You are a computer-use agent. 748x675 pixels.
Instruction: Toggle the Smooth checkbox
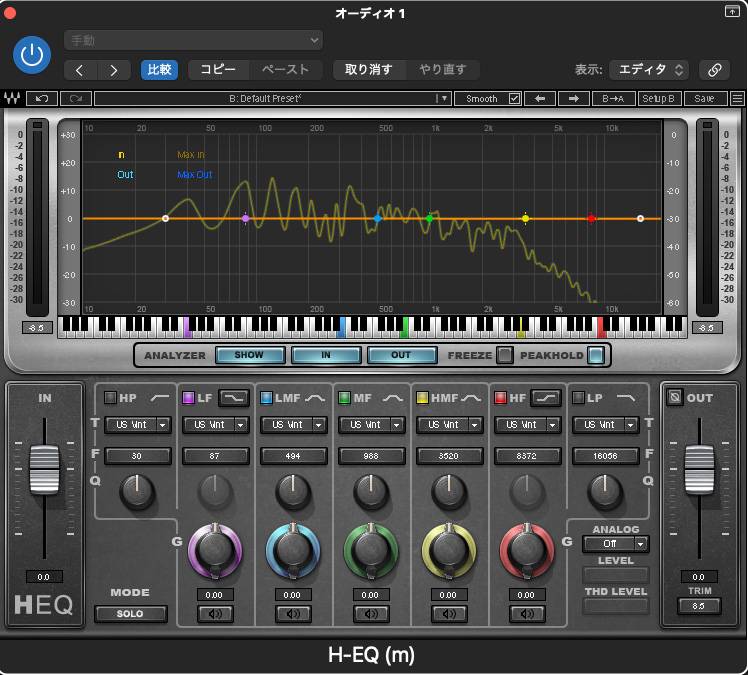coord(514,99)
